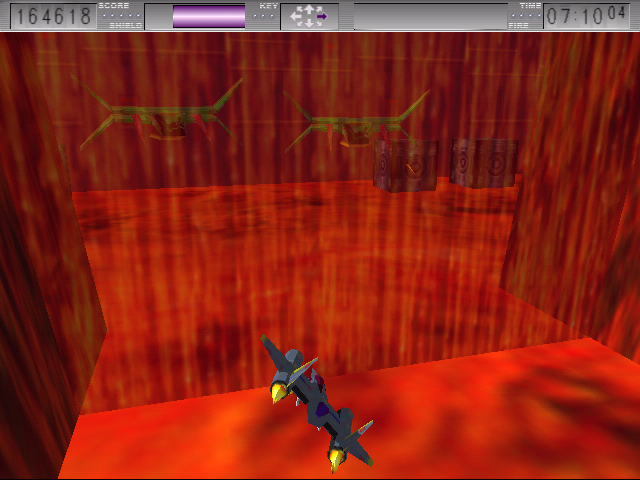
Task: Click the left arrow in the direction indicator
Action: point(296,16)
